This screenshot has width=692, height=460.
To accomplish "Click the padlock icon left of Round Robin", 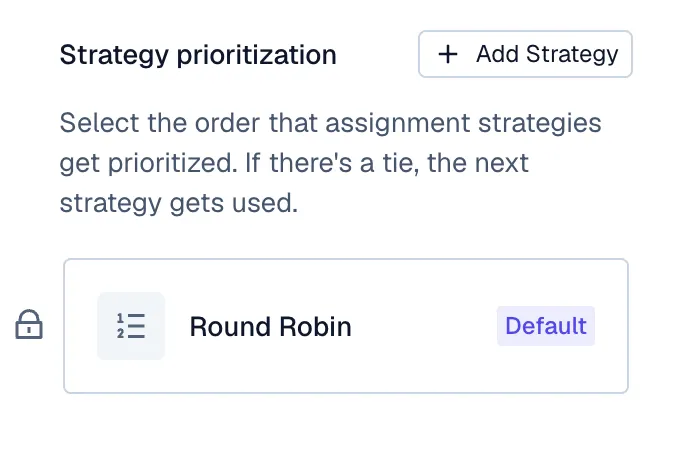I will tap(29, 325).
